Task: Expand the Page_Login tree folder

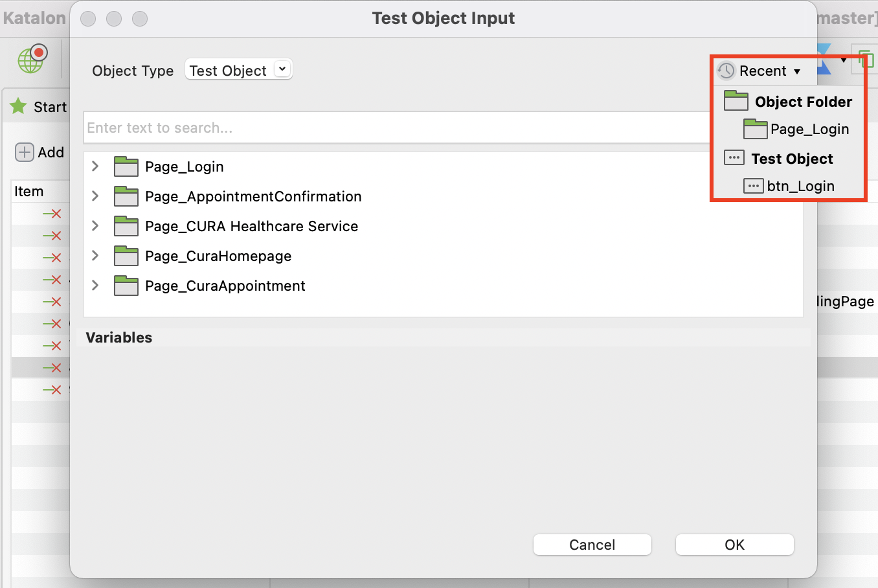Action: 95,166
